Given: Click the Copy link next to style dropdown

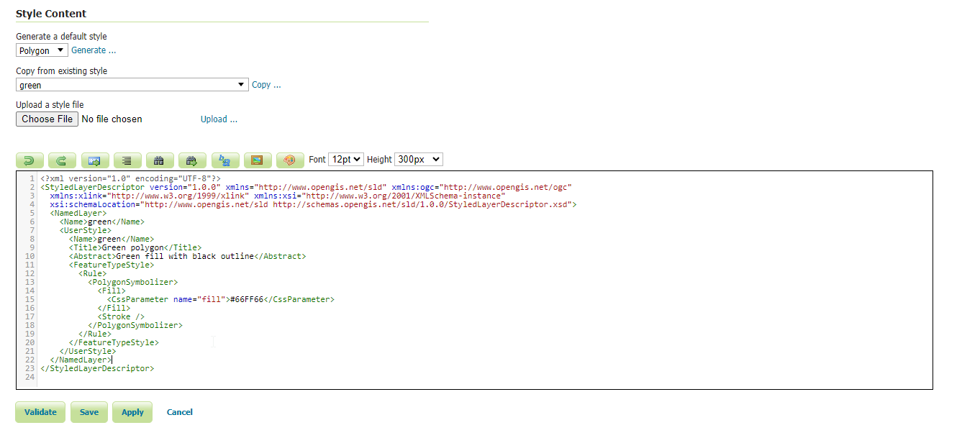Looking at the screenshot, I should pos(266,84).
